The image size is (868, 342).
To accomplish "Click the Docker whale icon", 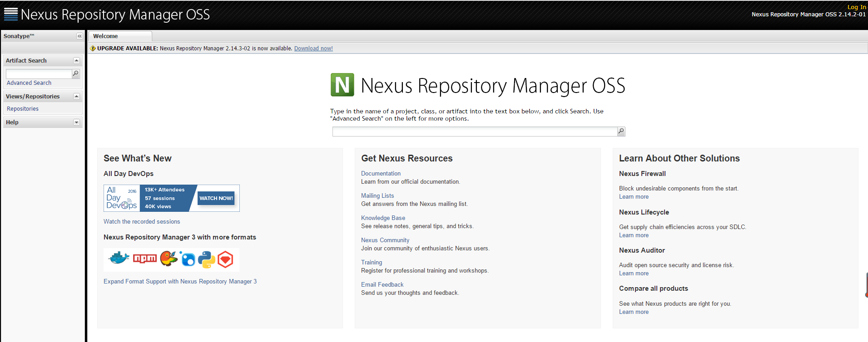I will pyautogui.click(x=119, y=259).
